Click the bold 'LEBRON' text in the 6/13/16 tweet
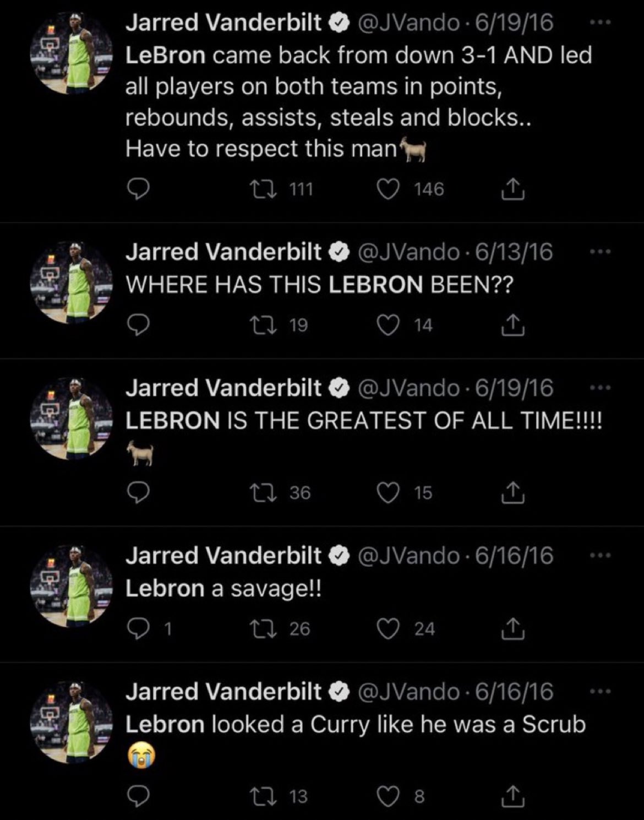Viewport: 644px width, 820px height. click(375, 284)
